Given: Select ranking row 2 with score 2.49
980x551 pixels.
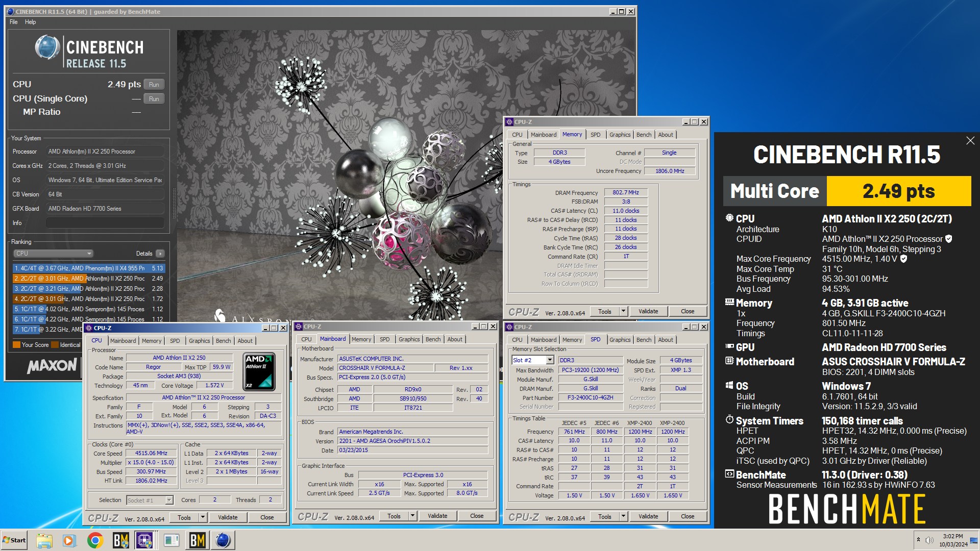Looking at the screenshot, I should tap(89, 279).
